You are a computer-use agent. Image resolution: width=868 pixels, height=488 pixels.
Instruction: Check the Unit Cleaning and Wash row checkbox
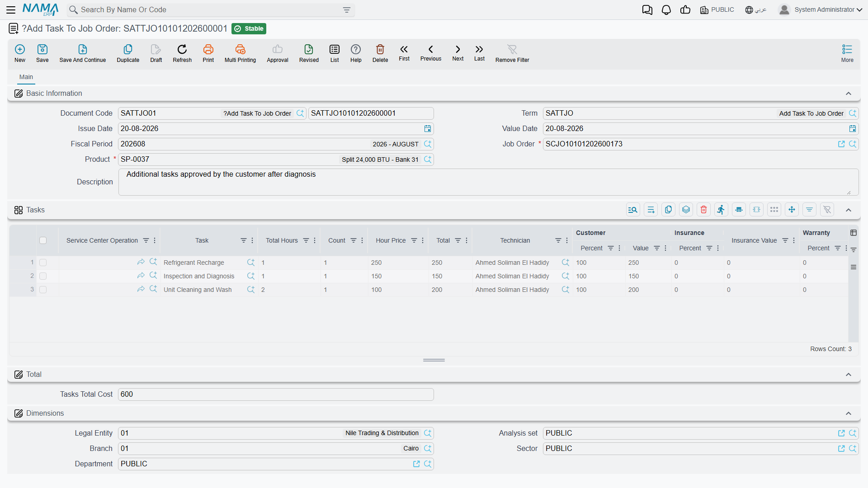click(43, 290)
